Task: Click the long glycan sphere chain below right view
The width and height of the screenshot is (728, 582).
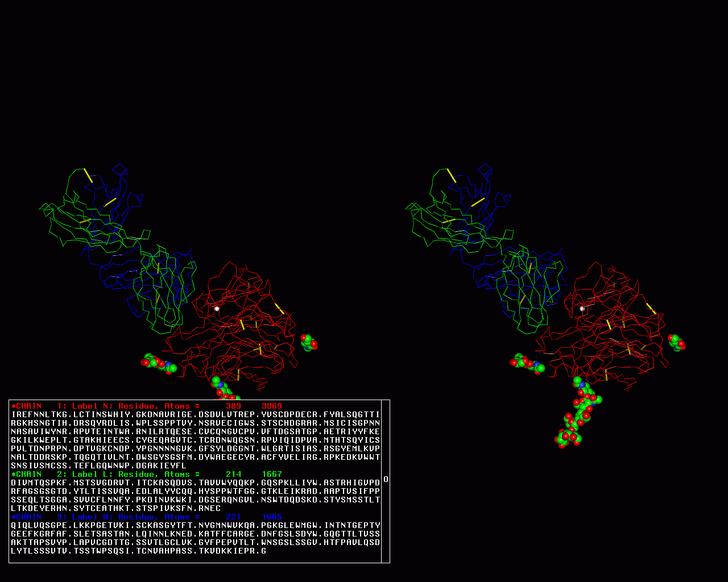Action: [577, 415]
